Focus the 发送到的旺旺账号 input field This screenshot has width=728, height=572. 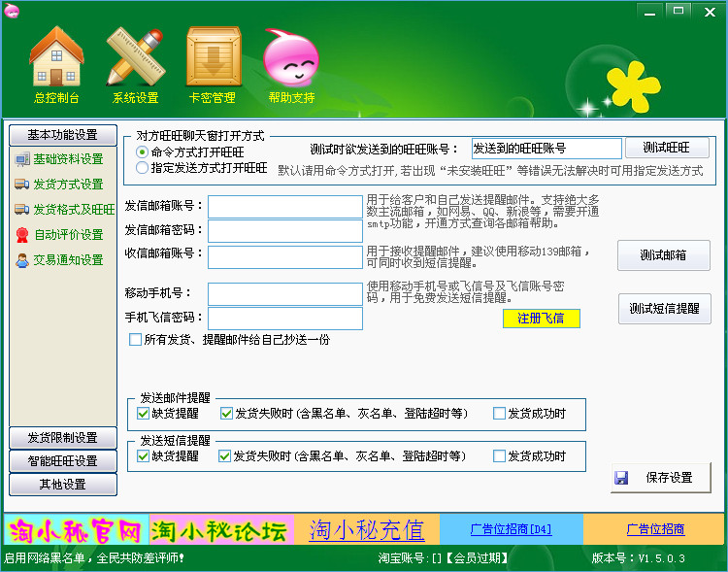pyautogui.click(x=546, y=149)
